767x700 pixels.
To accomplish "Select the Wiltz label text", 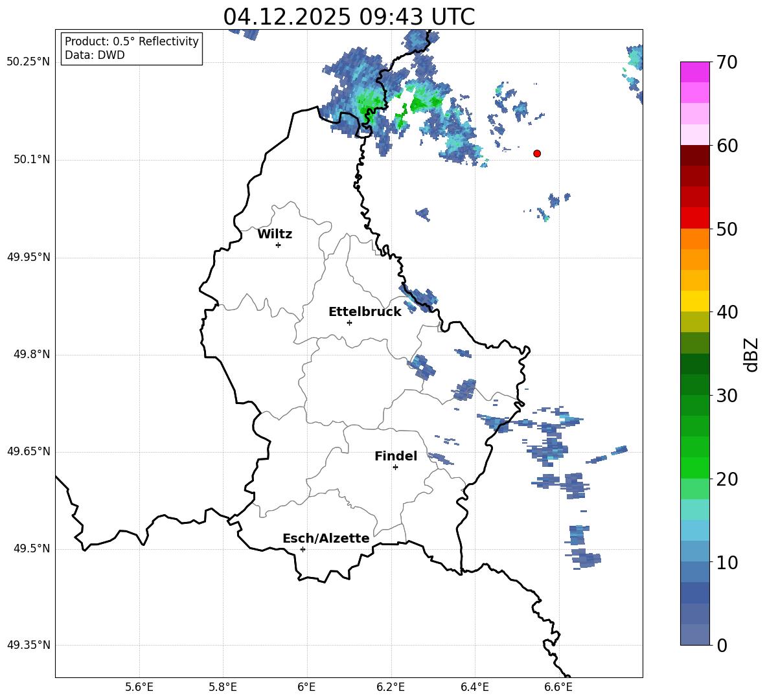I will coord(275,234).
